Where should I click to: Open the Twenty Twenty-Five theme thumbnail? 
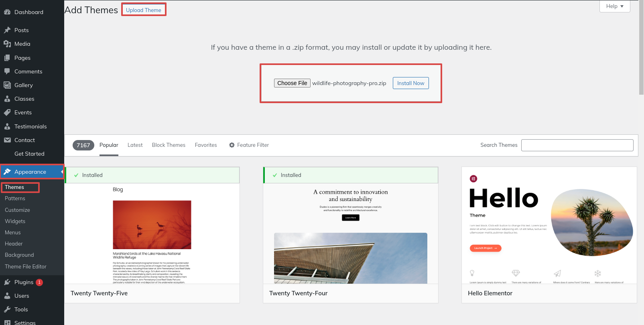(152, 234)
